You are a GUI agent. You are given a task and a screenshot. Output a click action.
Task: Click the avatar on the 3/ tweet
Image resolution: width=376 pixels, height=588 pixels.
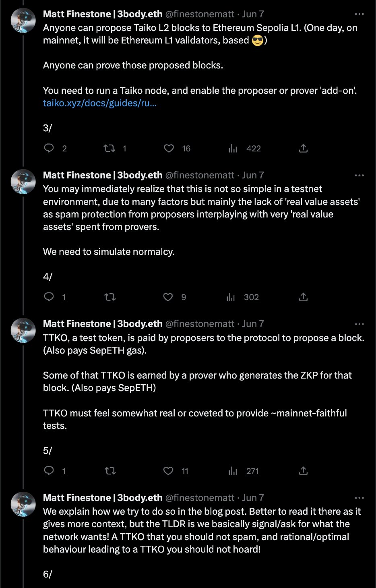23,20
